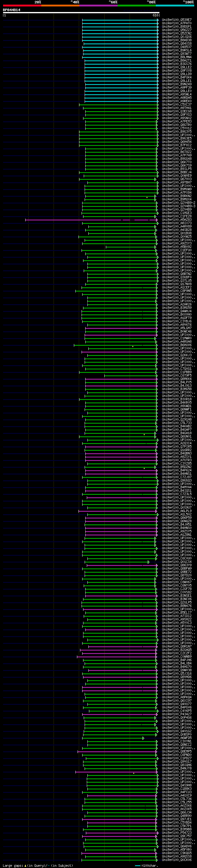Click UniRef100_A4SB28 label
Screen dimensions: 197x868
pyautogui.click(x=177, y=230)
